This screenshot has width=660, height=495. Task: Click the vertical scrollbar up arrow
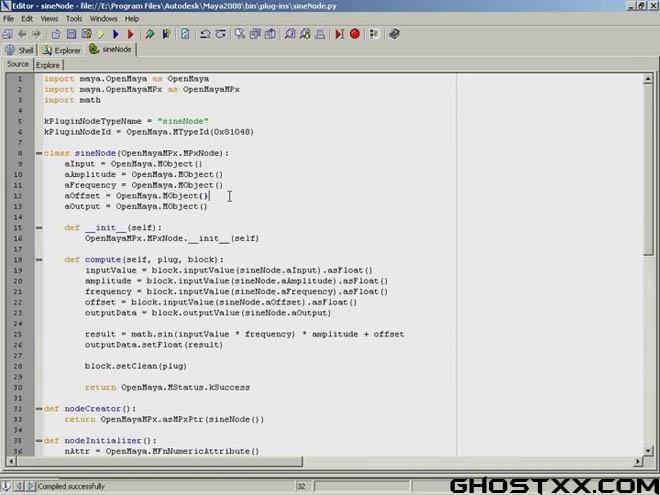coord(648,78)
